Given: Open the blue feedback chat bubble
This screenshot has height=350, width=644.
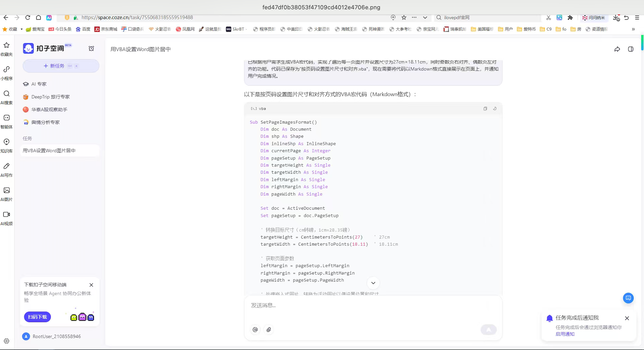Looking at the screenshot, I should tap(628, 298).
